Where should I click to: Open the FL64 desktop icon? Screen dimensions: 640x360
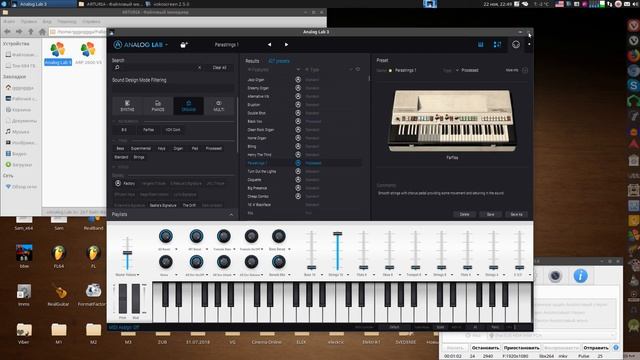[59, 256]
